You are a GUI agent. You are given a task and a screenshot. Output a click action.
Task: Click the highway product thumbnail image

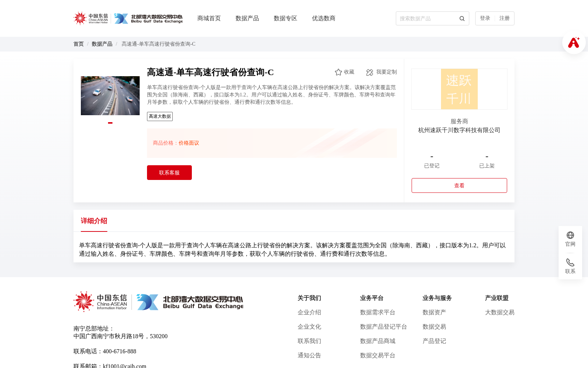pos(110,96)
